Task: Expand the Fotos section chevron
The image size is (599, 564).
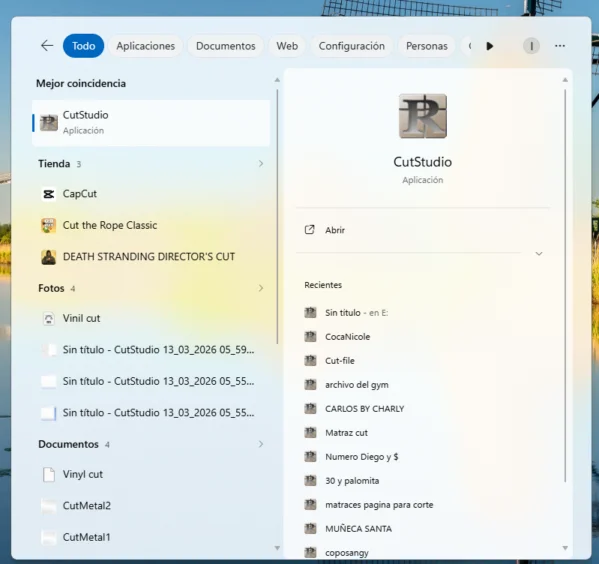Action: pyautogui.click(x=261, y=288)
